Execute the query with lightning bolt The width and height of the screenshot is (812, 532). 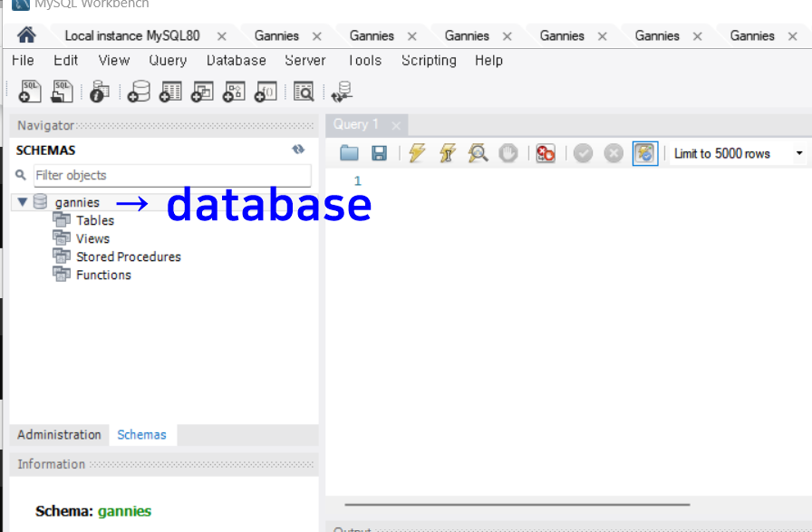pos(417,153)
